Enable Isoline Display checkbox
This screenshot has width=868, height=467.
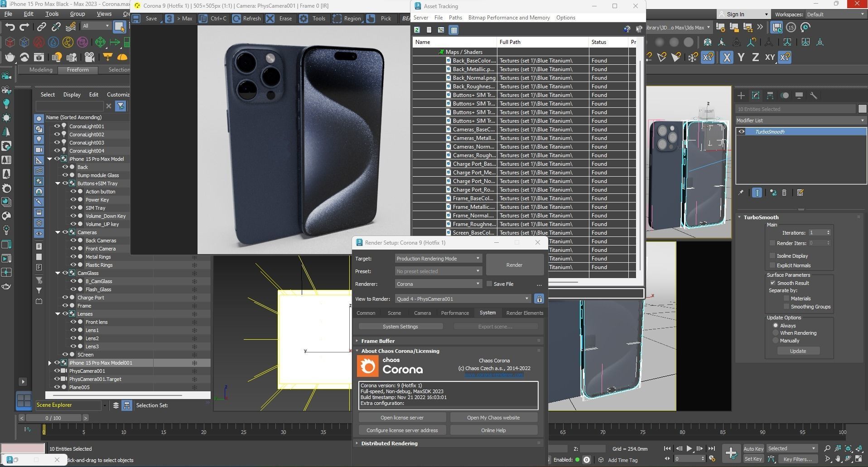[x=772, y=256]
